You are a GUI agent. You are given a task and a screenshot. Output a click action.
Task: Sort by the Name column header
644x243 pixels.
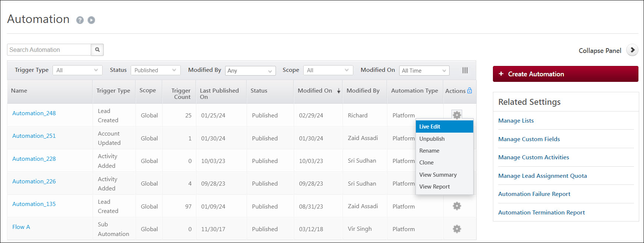(19, 90)
